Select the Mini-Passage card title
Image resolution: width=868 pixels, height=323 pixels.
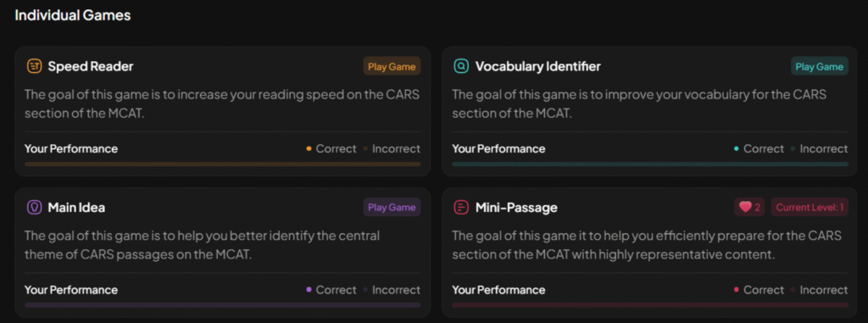(516, 208)
